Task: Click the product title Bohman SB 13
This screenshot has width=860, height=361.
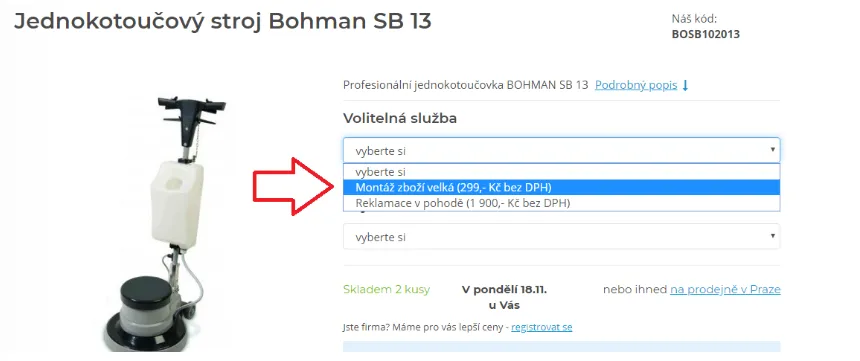Action: 223,21
